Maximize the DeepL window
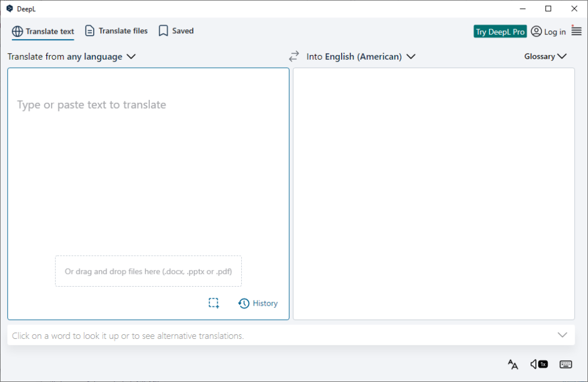Viewport: 588px width, 382px height. point(548,8)
